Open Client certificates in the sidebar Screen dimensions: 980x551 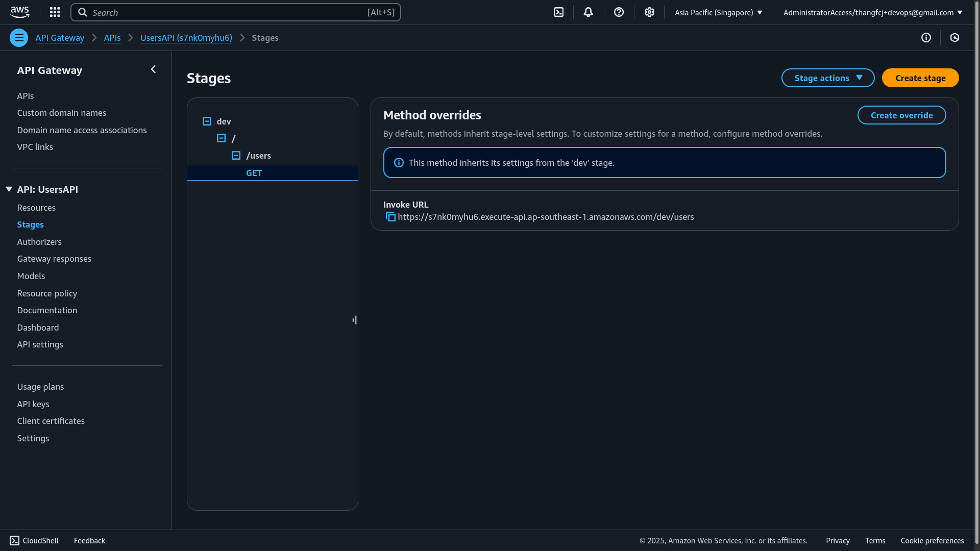point(51,421)
